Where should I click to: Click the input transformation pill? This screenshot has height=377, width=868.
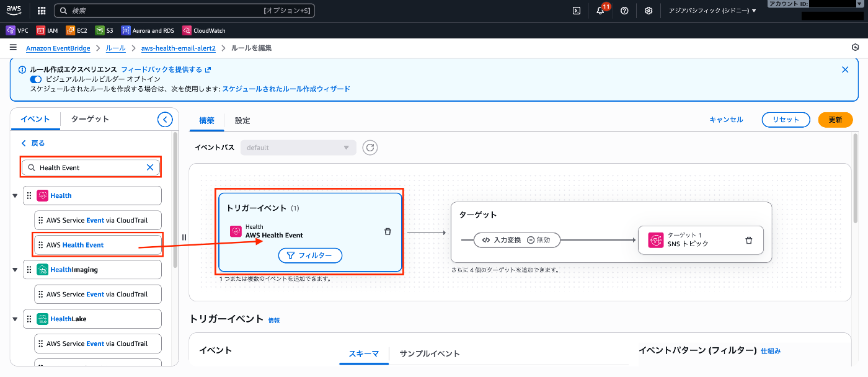pos(517,240)
